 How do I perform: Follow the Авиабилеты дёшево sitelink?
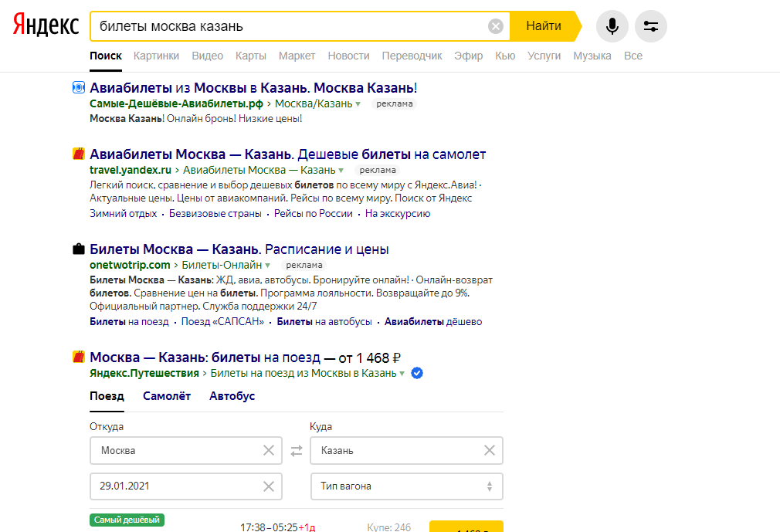(433, 322)
